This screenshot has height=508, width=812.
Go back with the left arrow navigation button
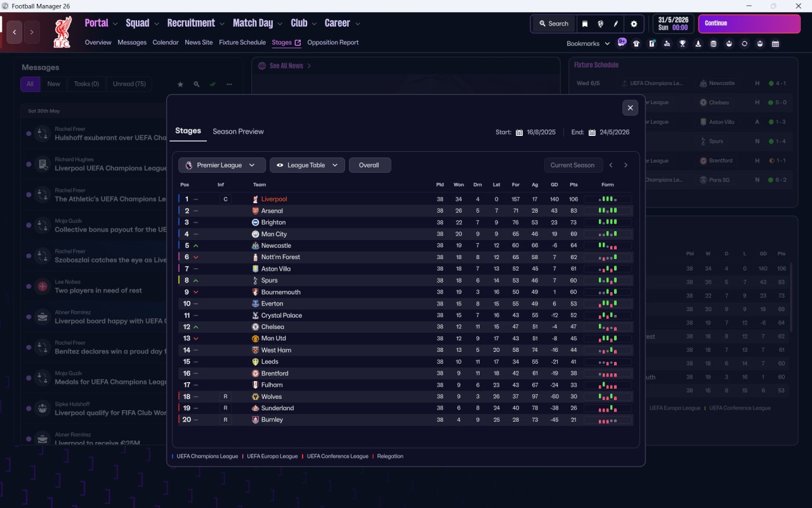tap(15, 32)
